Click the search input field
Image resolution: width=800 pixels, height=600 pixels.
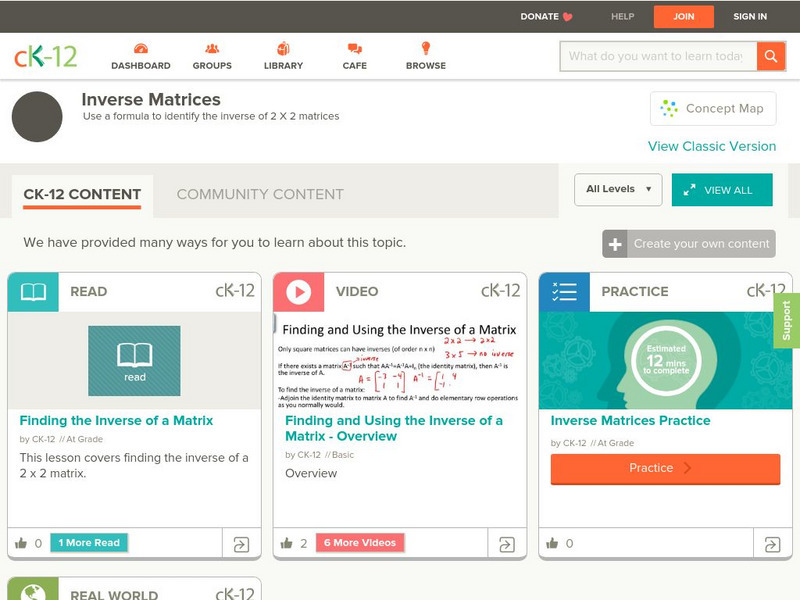[x=658, y=56]
